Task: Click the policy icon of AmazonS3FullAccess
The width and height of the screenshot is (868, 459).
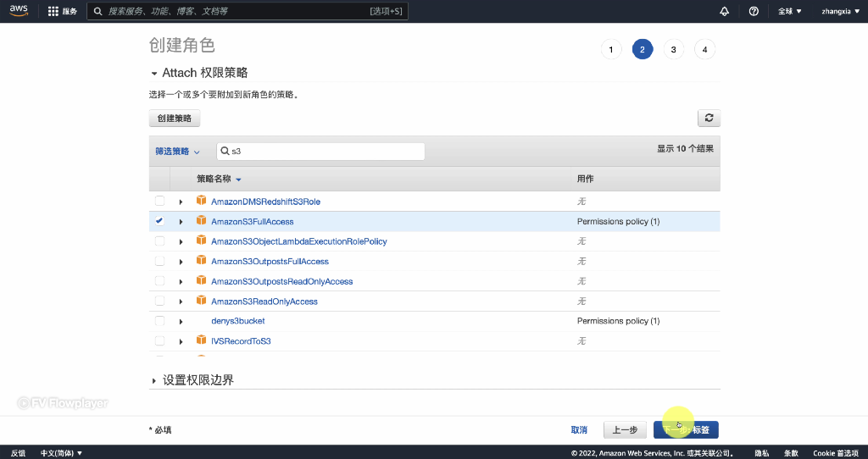Action: [x=202, y=221]
